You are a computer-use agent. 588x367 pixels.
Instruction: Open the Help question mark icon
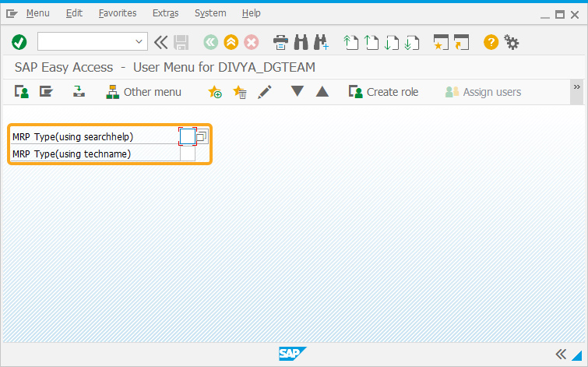(x=491, y=42)
